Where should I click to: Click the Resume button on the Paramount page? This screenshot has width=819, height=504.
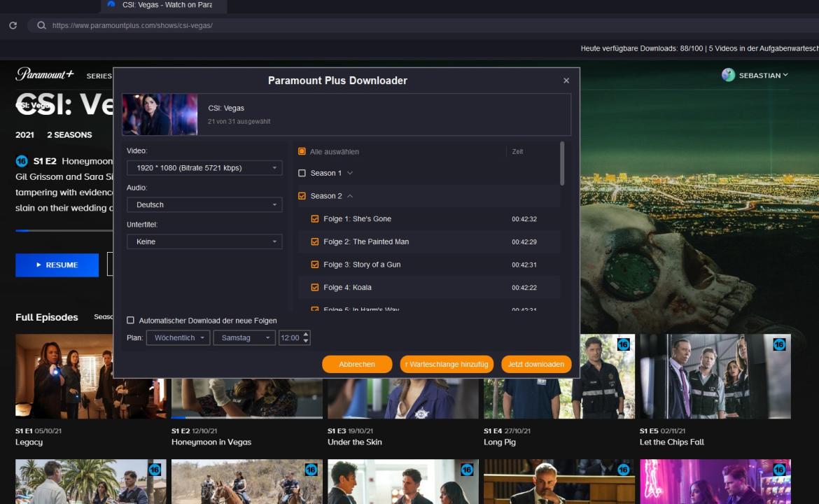(x=57, y=265)
